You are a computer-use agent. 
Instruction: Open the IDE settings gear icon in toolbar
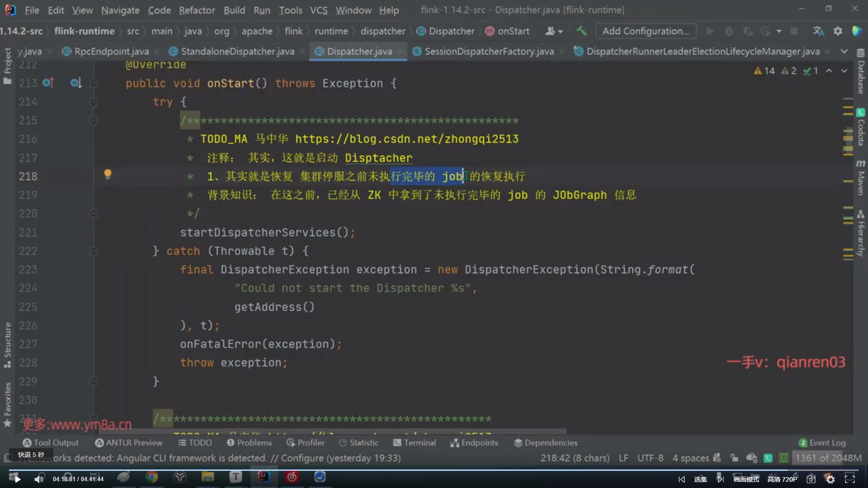pyautogui.click(x=838, y=31)
